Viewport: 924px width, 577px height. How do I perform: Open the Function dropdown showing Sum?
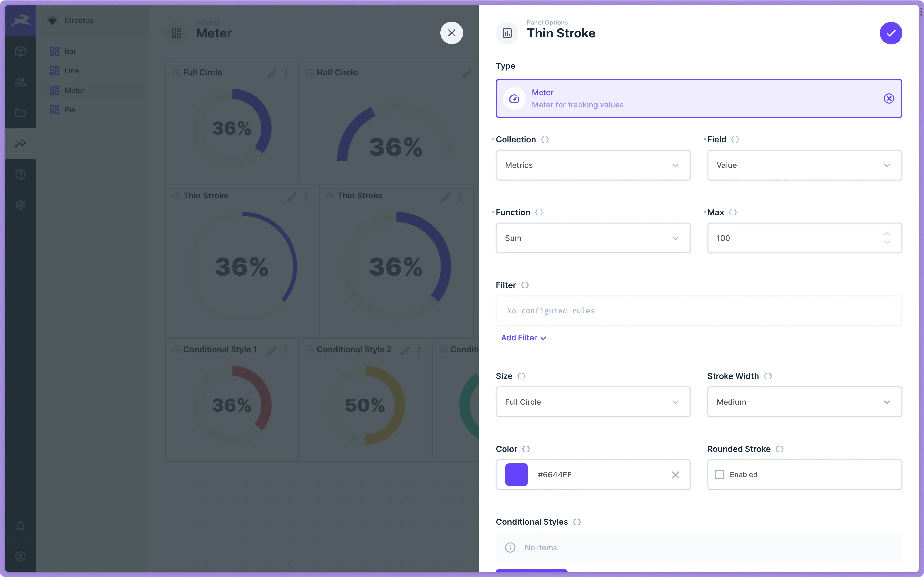593,238
